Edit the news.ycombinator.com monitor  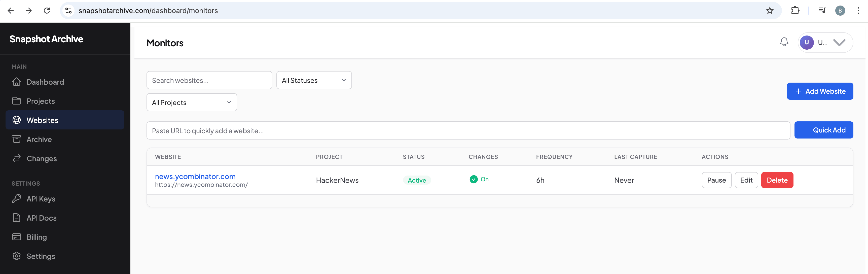(746, 180)
